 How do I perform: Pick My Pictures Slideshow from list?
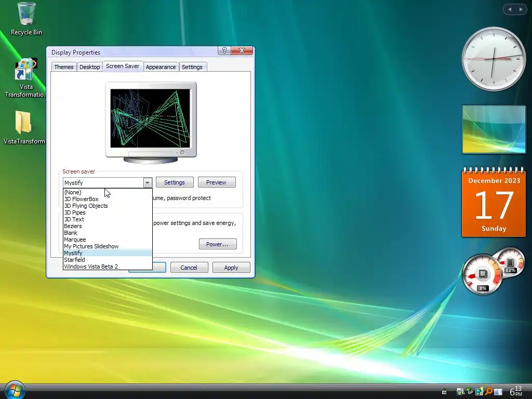point(108,246)
